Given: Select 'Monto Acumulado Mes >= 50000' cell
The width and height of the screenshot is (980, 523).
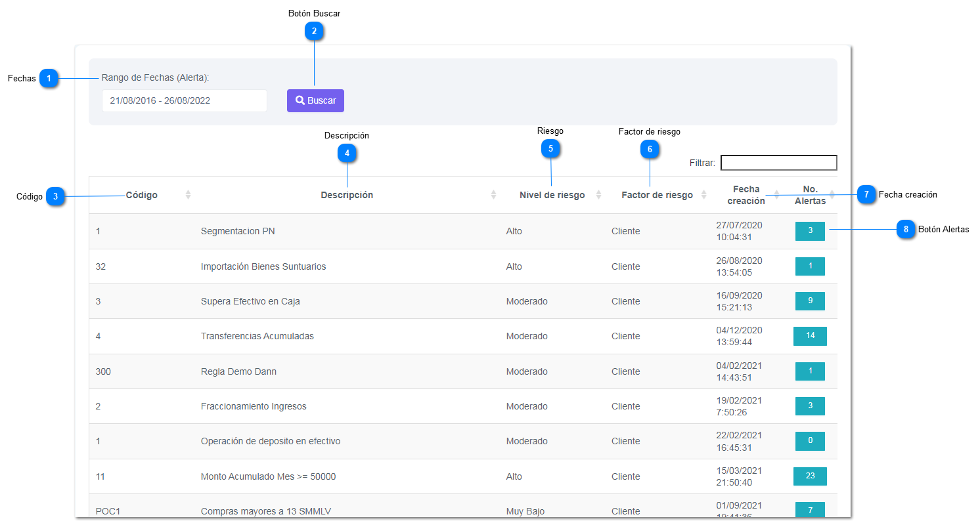Looking at the screenshot, I should pyautogui.click(x=268, y=476).
